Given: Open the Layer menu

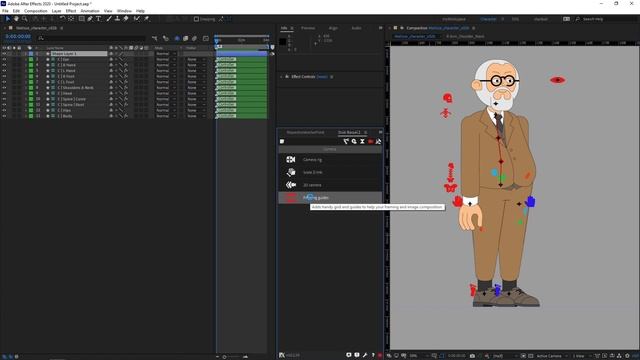Looking at the screenshot, I should 56,11.
